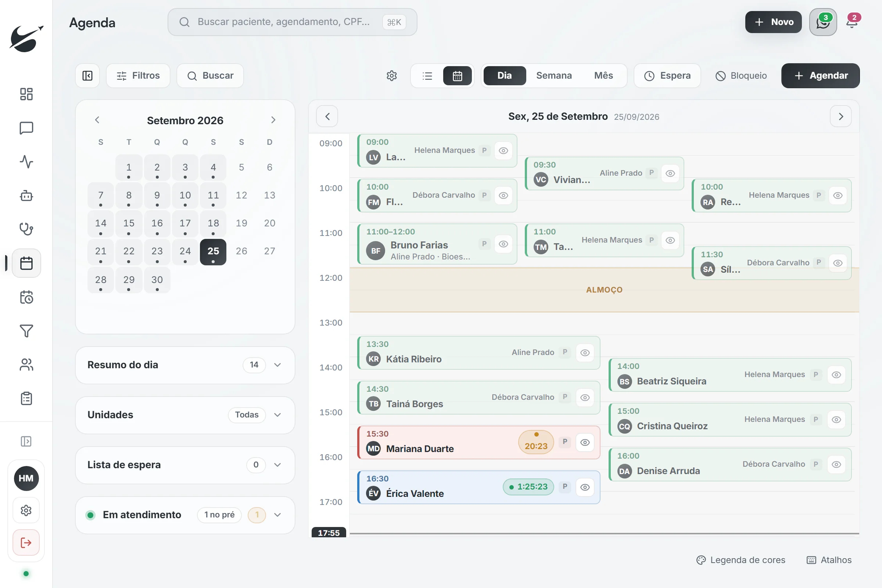This screenshot has width=882, height=588.
Task: Open the robot assistant sidebar icon
Action: point(26,196)
